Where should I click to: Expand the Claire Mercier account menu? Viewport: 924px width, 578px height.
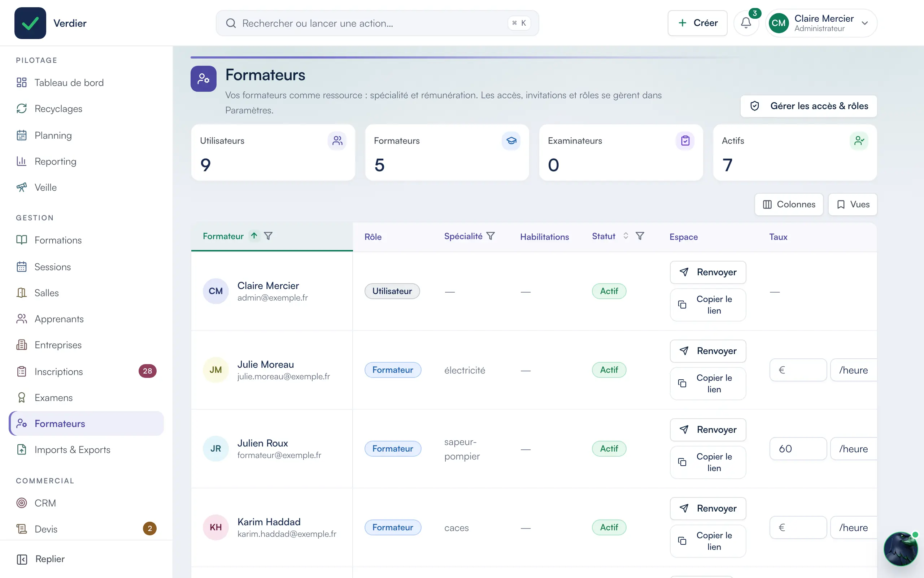point(821,23)
